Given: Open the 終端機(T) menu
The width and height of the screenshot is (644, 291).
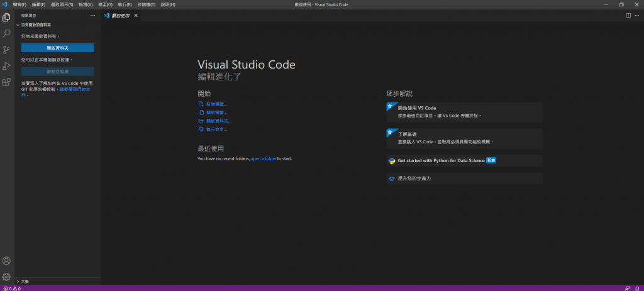Looking at the screenshot, I should tap(146, 4).
